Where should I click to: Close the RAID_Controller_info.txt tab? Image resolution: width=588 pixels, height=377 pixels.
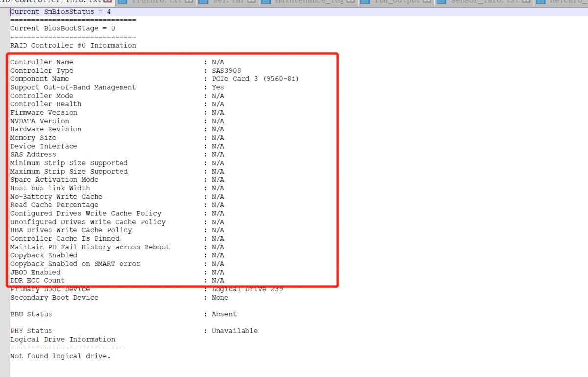coord(109,2)
